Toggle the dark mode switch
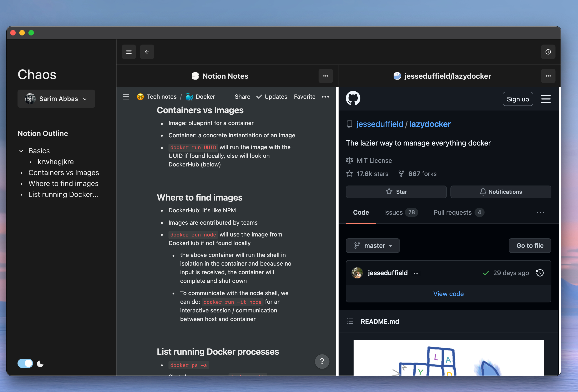This screenshot has height=392, width=578. coord(25,363)
